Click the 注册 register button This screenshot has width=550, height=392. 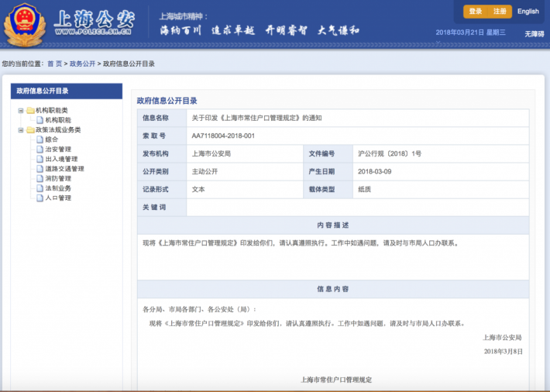(500, 12)
